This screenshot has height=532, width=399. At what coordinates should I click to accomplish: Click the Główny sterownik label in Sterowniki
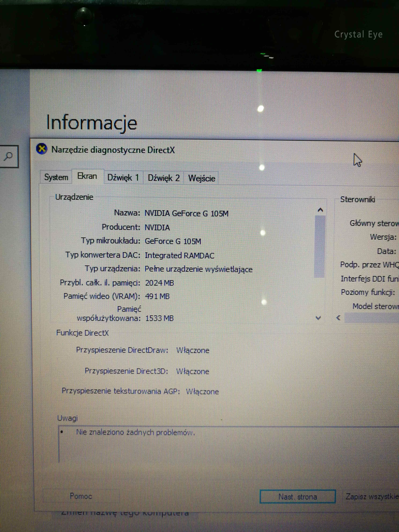pyautogui.click(x=374, y=223)
